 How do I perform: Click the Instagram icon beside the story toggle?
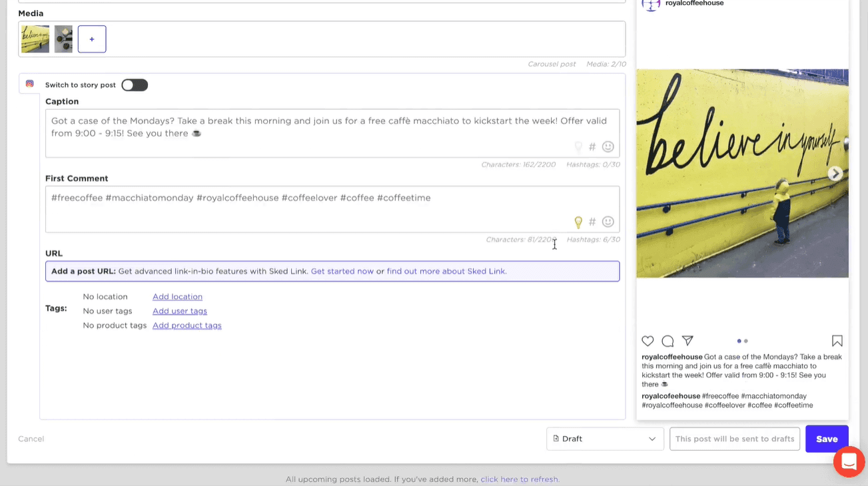point(29,84)
